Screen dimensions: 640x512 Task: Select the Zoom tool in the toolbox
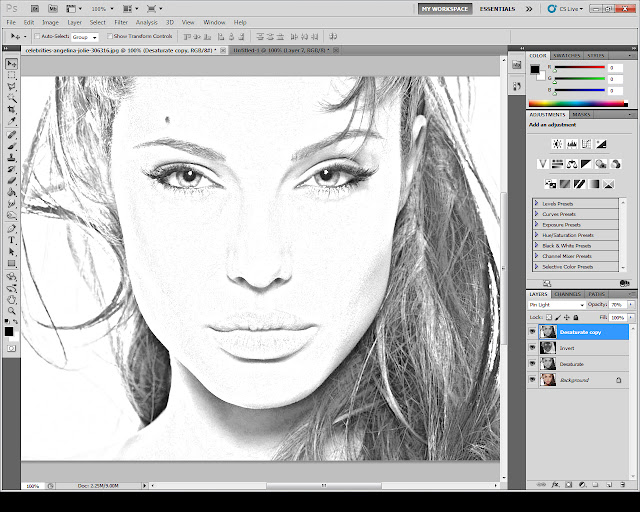pos(12,308)
